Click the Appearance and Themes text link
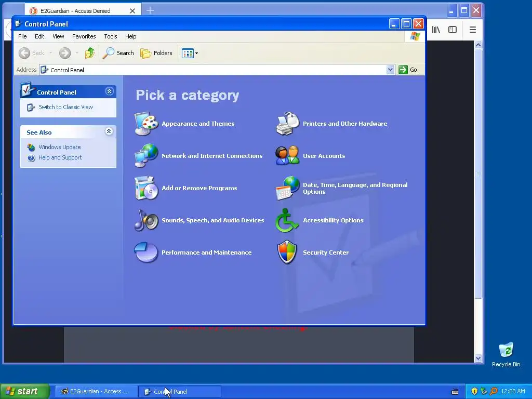532x399 pixels. click(x=198, y=124)
